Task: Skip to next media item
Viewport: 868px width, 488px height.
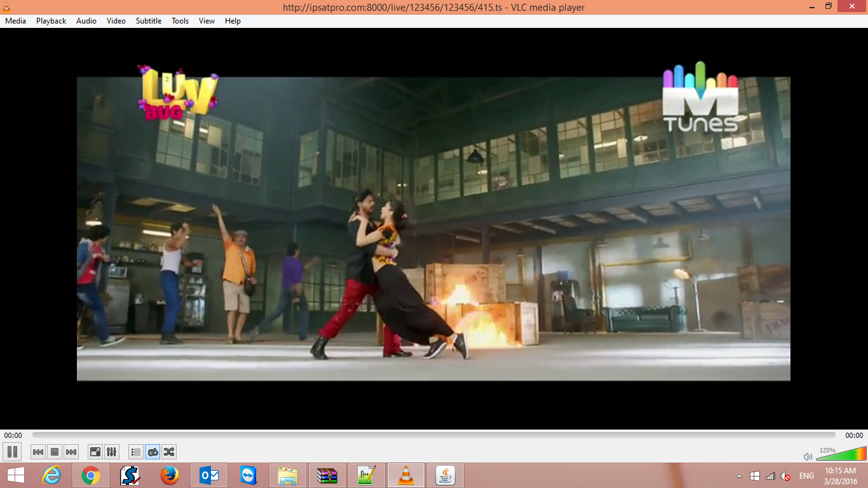Action: (71, 452)
